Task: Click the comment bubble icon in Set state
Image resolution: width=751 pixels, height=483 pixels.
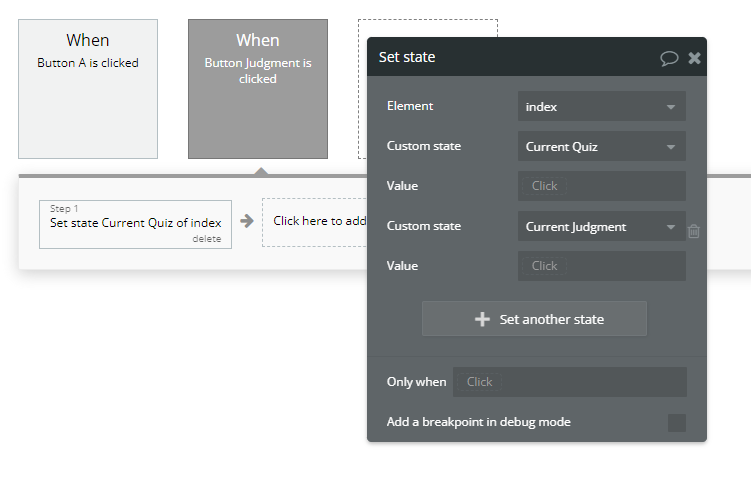Action: point(669,58)
